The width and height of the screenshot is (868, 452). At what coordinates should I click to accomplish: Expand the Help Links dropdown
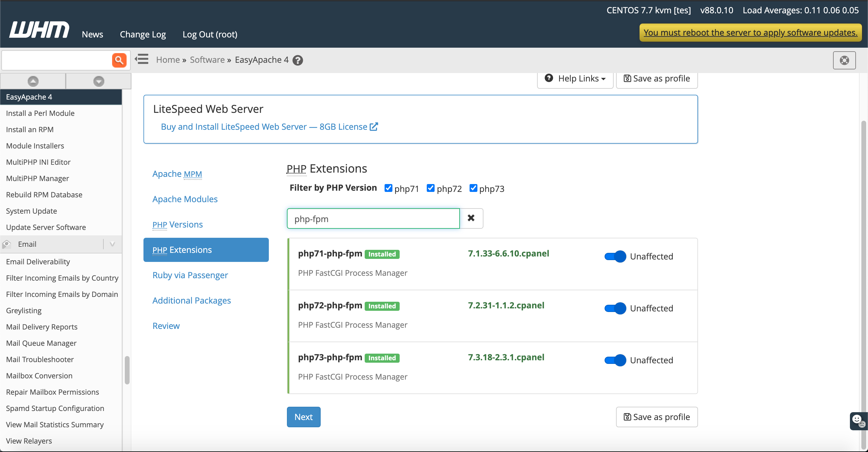[575, 78]
